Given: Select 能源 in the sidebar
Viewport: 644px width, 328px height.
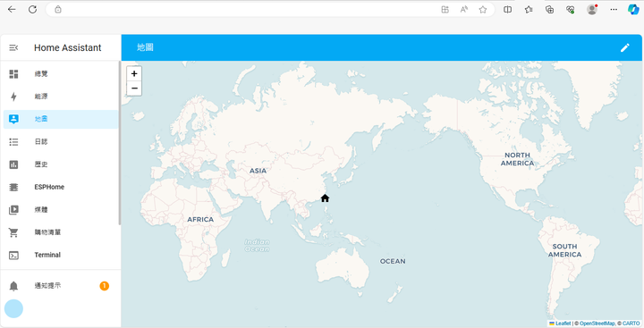Looking at the screenshot, I should 41,97.
